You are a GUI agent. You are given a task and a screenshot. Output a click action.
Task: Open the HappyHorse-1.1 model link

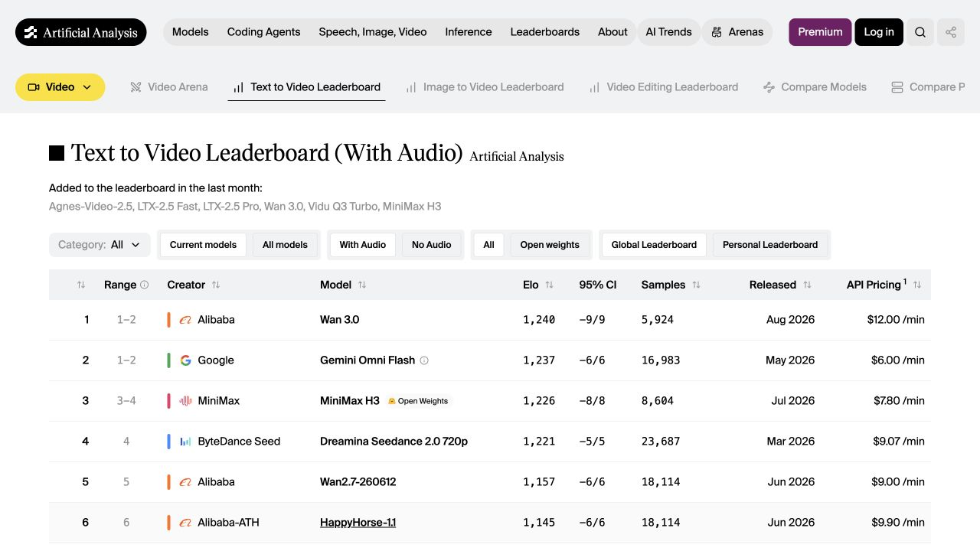pos(358,523)
